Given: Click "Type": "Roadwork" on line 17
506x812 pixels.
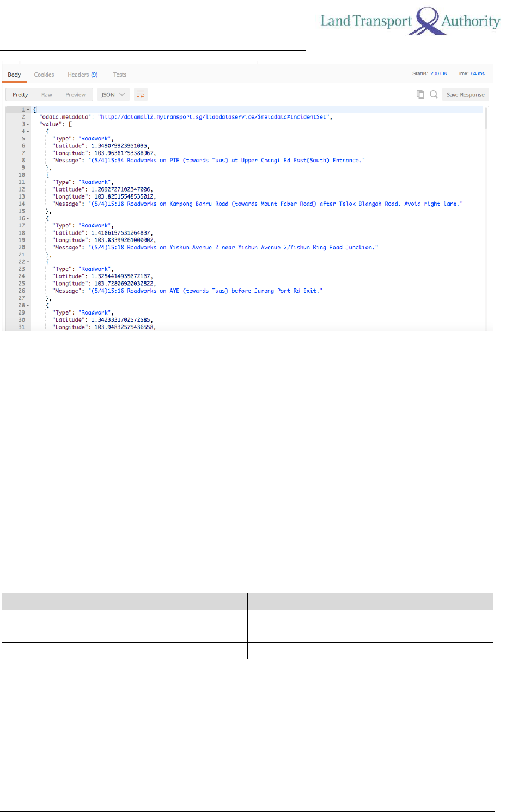Looking at the screenshot, I should coord(83,226).
